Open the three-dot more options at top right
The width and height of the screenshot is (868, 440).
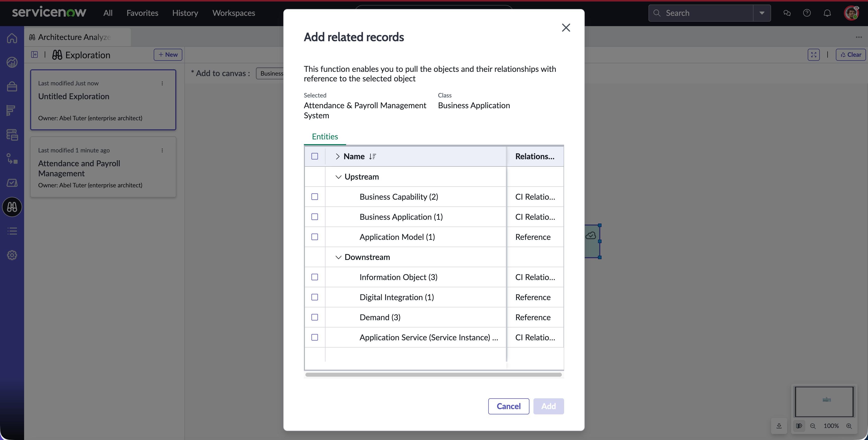click(x=858, y=37)
